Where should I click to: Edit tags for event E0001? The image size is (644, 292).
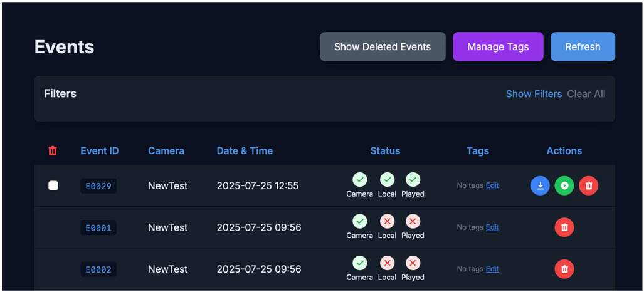(x=492, y=227)
